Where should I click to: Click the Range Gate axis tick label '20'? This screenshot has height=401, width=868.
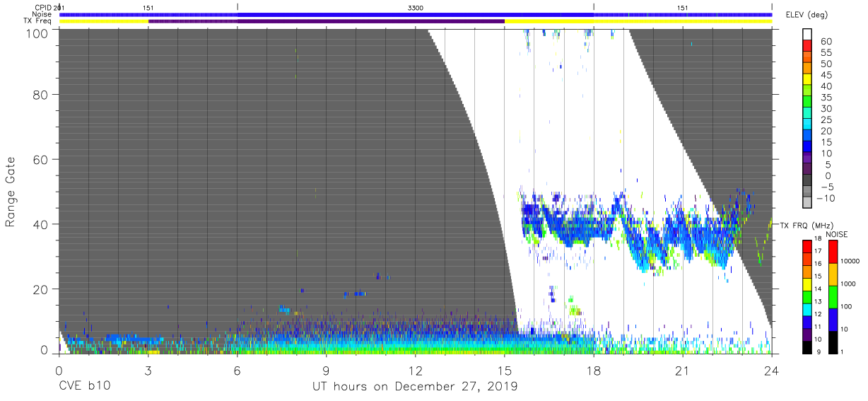coord(40,289)
